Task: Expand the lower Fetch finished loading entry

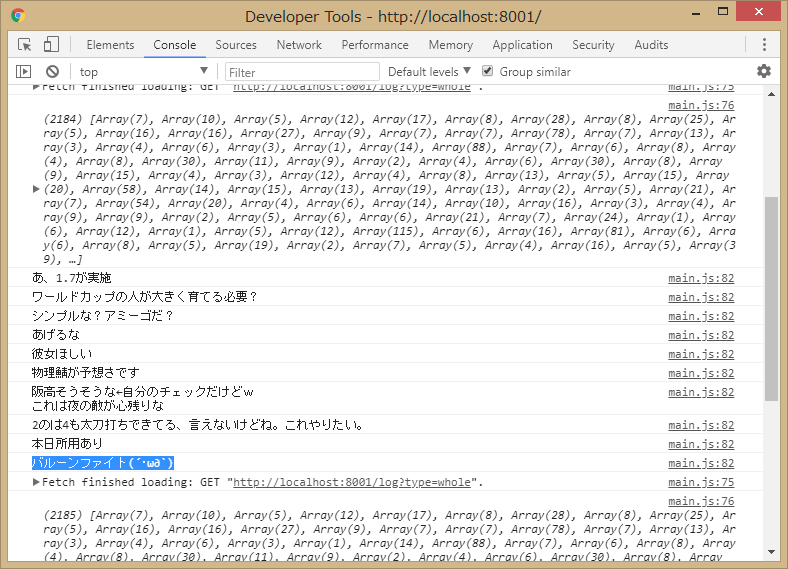Action: tap(37, 482)
